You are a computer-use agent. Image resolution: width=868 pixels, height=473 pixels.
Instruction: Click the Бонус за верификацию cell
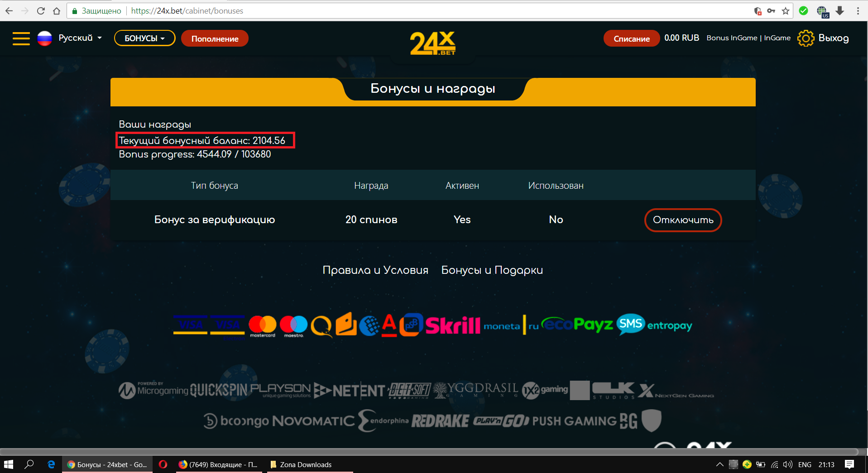[215, 220]
